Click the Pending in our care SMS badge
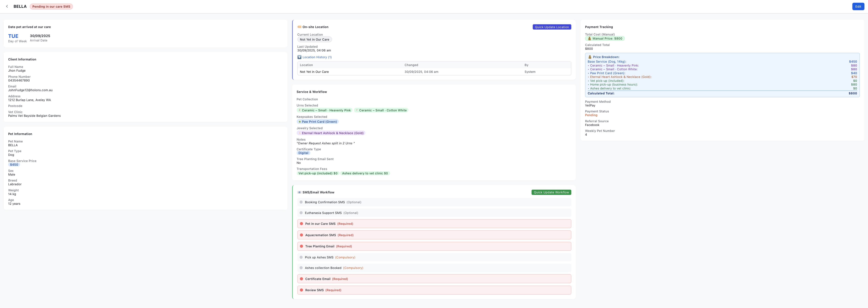 (x=51, y=6)
